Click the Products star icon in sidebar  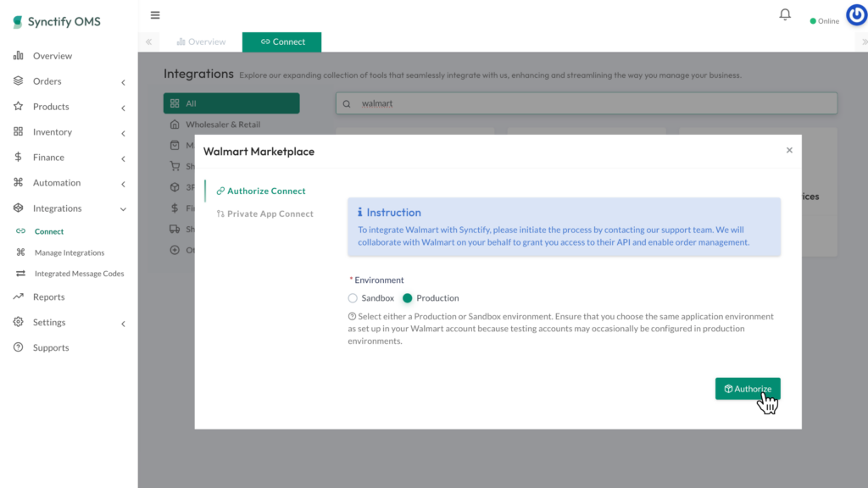pyautogui.click(x=19, y=106)
